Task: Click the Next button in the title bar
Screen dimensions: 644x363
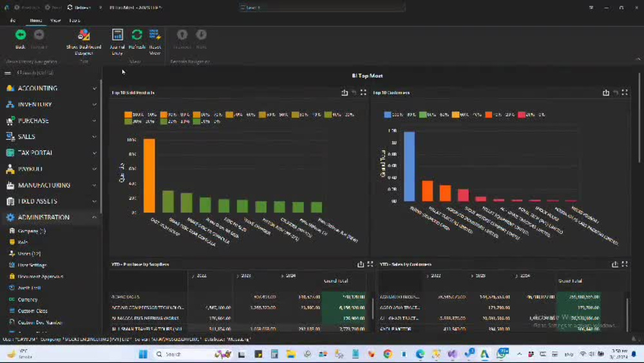Action: point(53,7)
